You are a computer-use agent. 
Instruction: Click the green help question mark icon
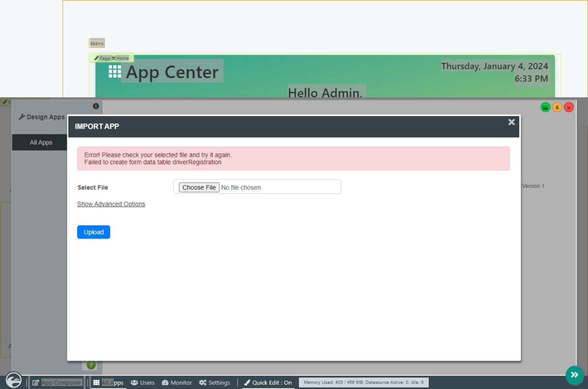(x=91, y=364)
